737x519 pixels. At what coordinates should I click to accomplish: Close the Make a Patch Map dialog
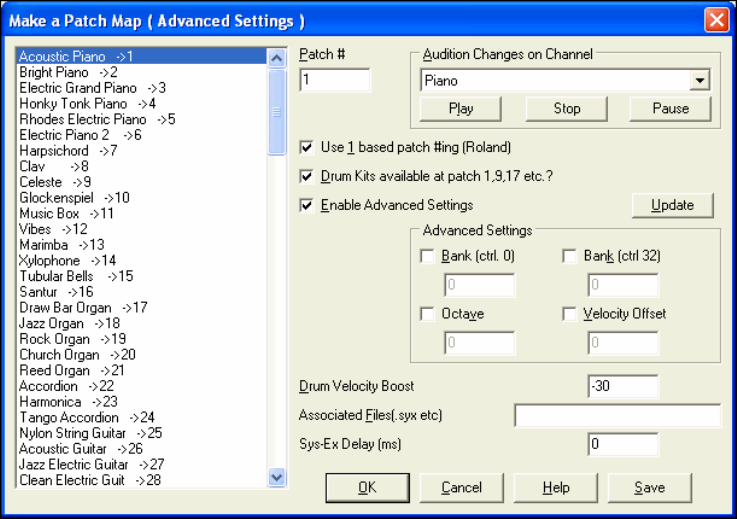coord(716,20)
